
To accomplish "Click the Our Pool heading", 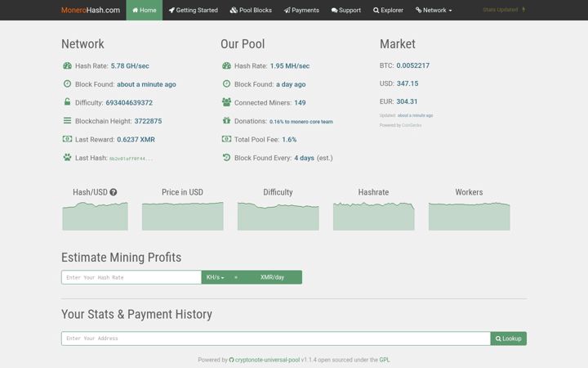I will (243, 44).
